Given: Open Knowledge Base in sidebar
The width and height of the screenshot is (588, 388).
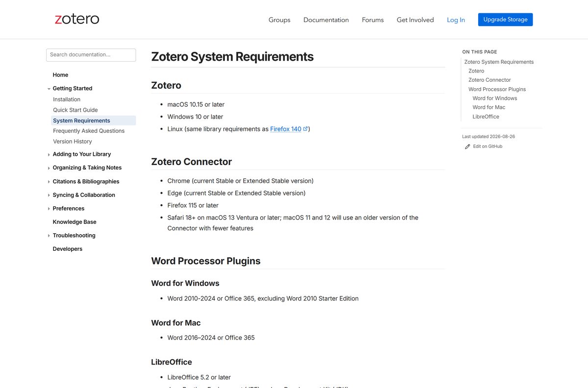Looking at the screenshot, I should point(74,222).
